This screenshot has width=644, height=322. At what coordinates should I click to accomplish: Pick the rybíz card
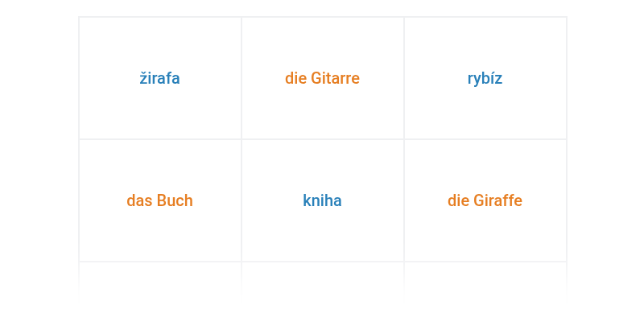pos(485,78)
